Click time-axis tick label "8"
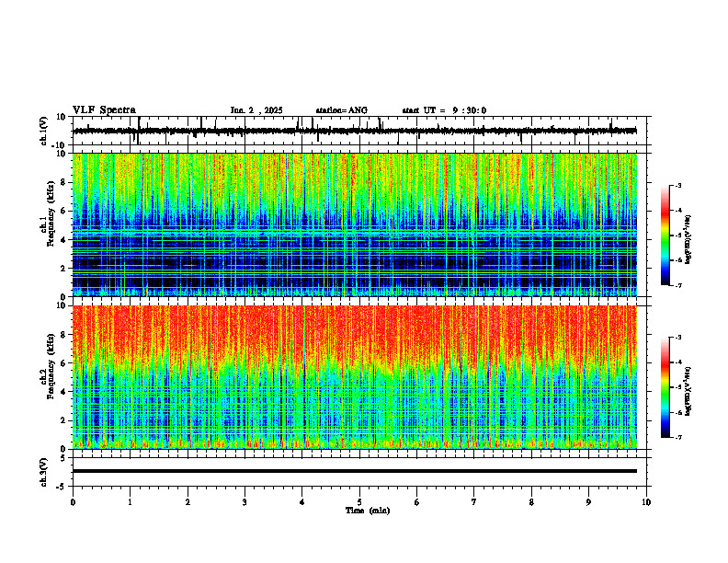The image size is (728, 563). [x=531, y=502]
